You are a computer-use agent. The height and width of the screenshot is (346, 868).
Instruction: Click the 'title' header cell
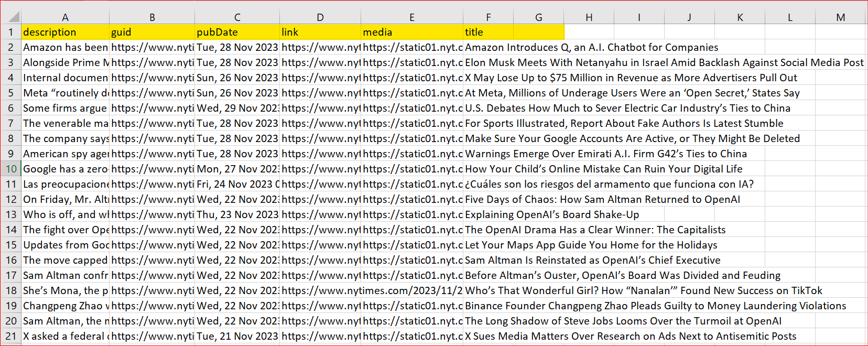(489, 32)
